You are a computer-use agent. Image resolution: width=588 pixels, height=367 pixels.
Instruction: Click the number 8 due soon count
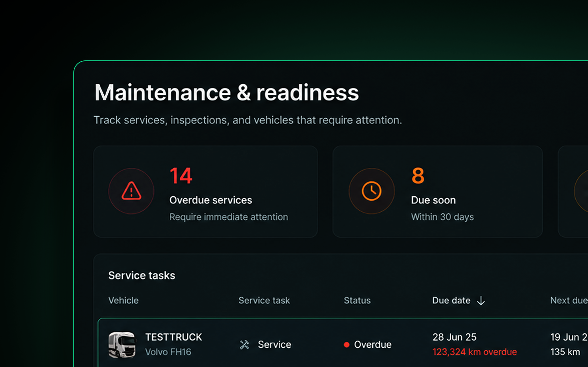418,176
